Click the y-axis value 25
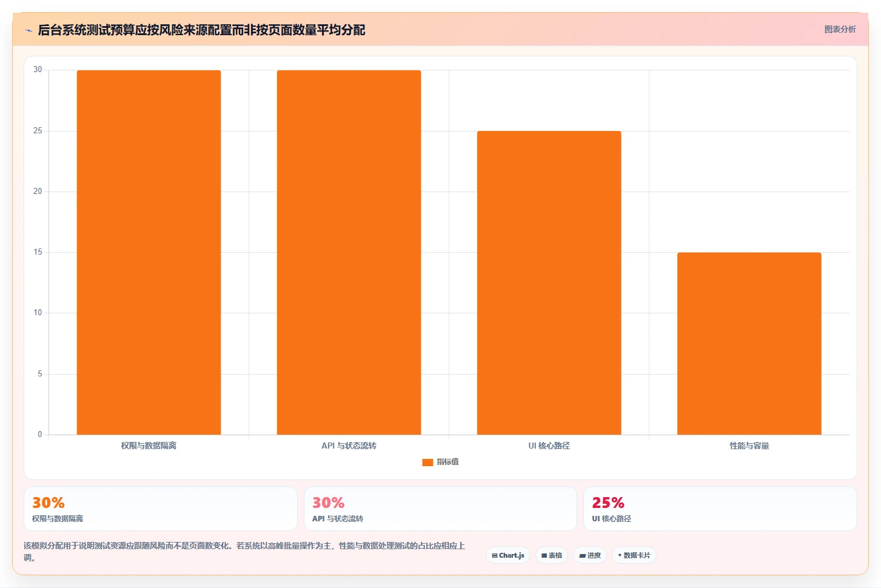Image resolution: width=881 pixels, height=588 pixels. [38, 131]
